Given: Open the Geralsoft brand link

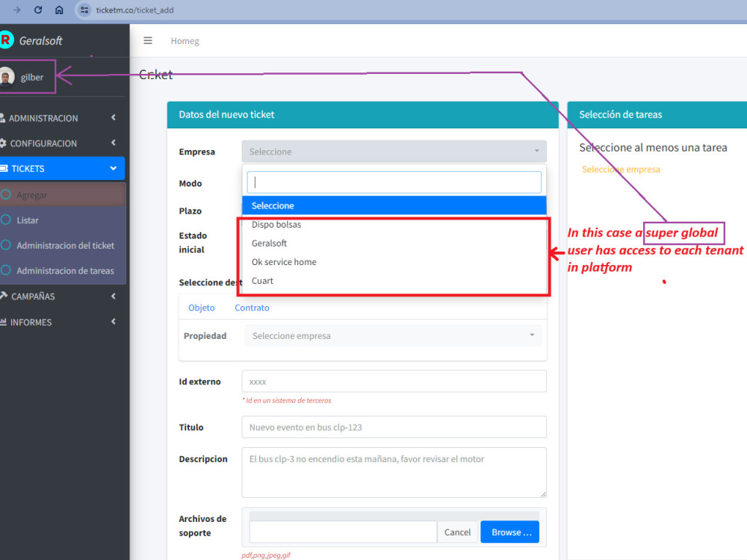Looking at the screenshot, I should (40, 41).
